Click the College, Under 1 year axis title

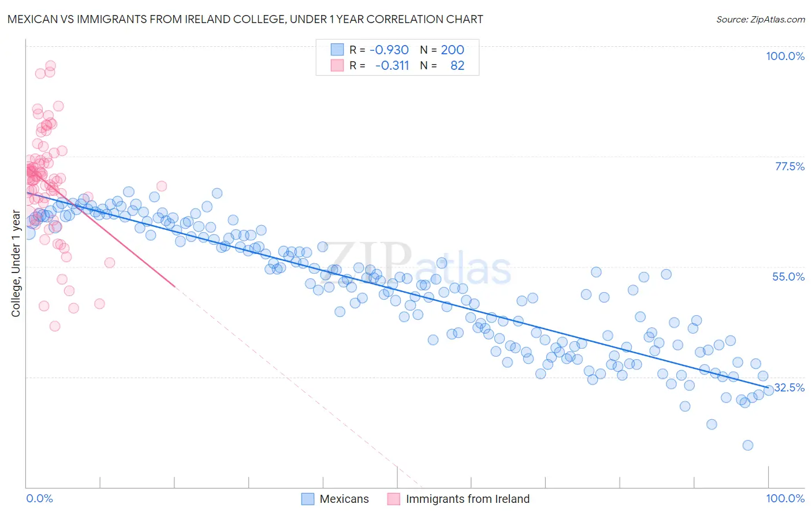point(16,264)
